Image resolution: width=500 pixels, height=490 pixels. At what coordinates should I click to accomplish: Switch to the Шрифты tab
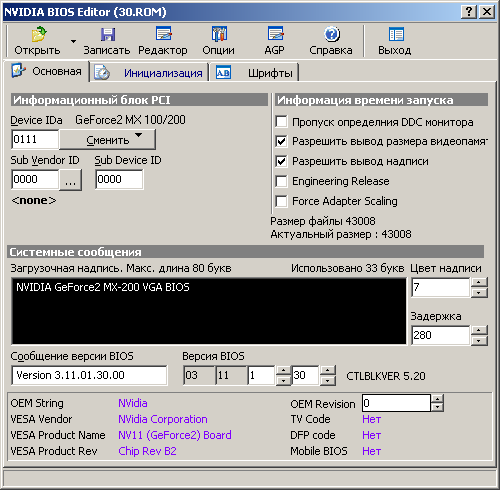(254, 73)
